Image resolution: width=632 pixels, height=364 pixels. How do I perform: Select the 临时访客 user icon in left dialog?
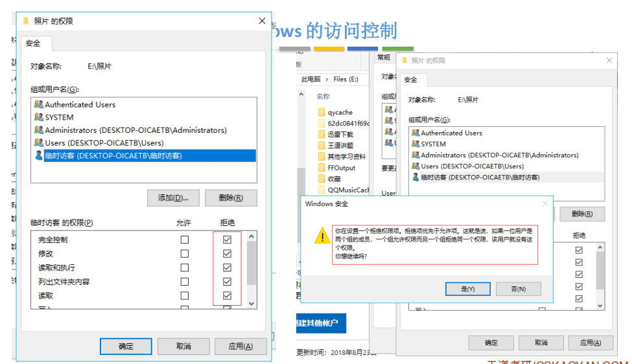39,155
